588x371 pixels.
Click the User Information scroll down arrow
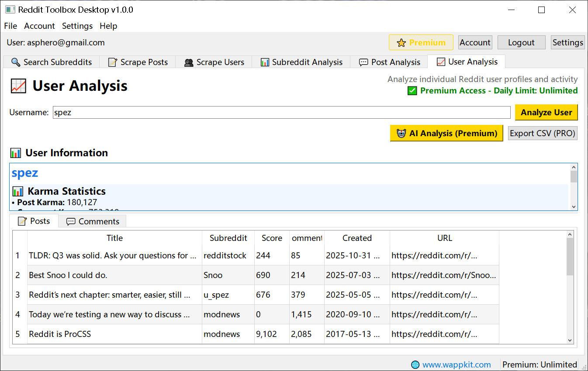point(574,207)
